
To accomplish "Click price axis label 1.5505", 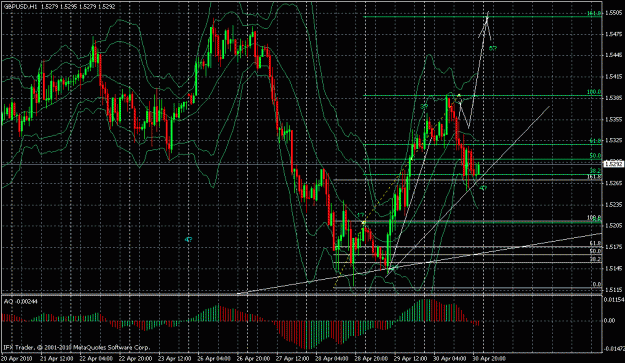I will pyautogui.click(x=614, y=13).
